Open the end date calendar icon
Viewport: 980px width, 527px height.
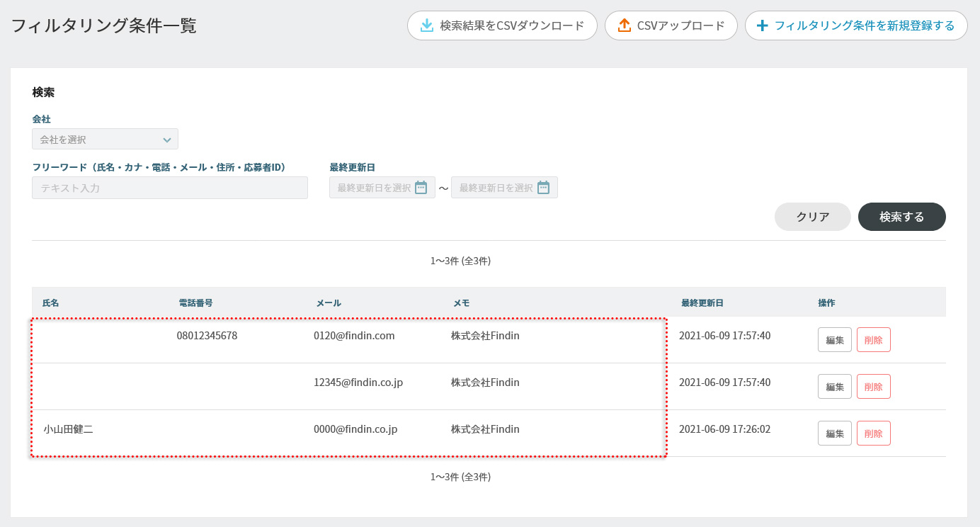click(x=543, y=188)
